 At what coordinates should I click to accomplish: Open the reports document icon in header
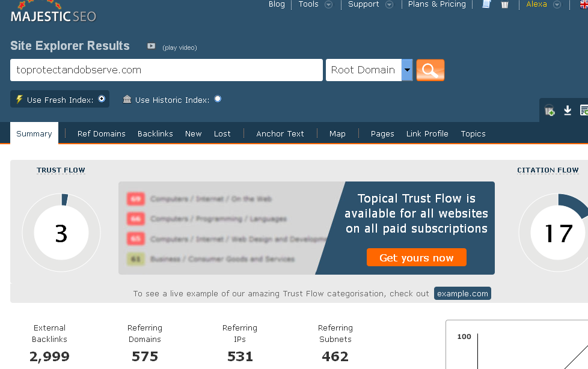[x=486, y=4]
